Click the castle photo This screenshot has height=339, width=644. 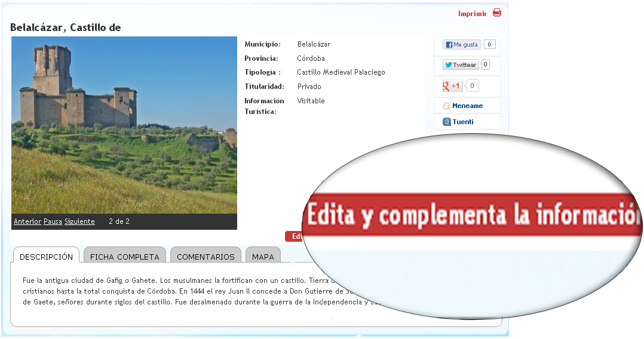[x=124, y=125]
